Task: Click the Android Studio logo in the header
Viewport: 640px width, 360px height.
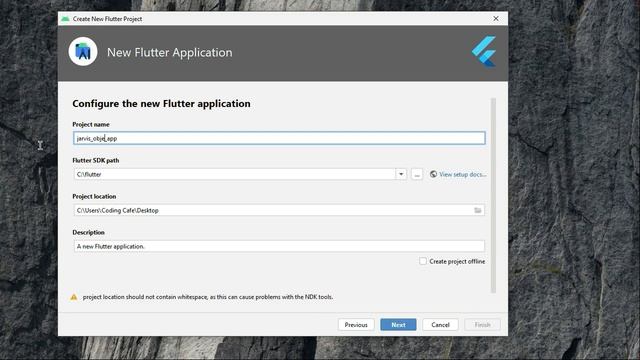Action: click(x=83, y=51)
